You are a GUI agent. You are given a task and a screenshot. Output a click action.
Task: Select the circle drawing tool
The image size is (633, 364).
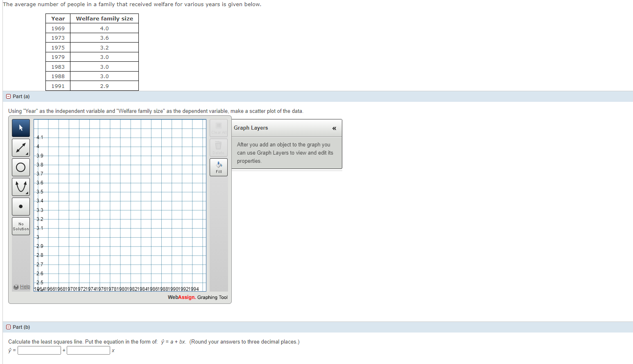[20, 167]
